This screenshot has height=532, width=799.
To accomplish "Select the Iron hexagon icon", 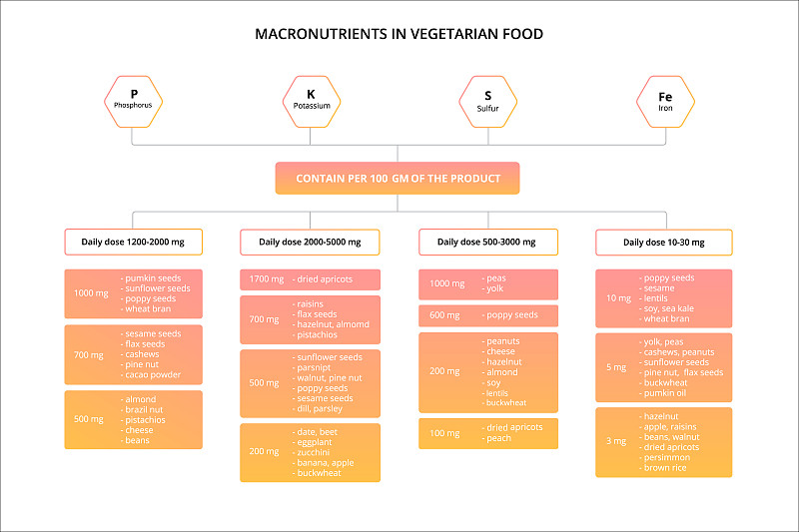I will point(665,101).
